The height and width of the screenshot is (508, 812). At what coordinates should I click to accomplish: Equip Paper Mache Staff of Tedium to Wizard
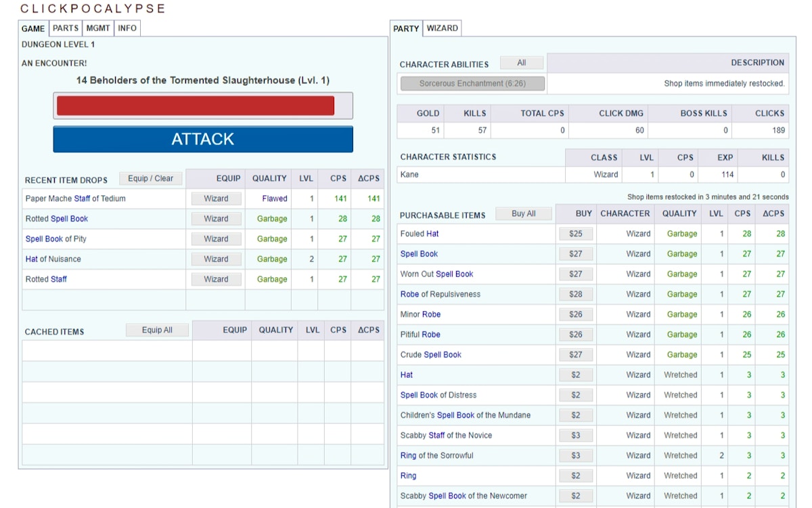point(216,199)
